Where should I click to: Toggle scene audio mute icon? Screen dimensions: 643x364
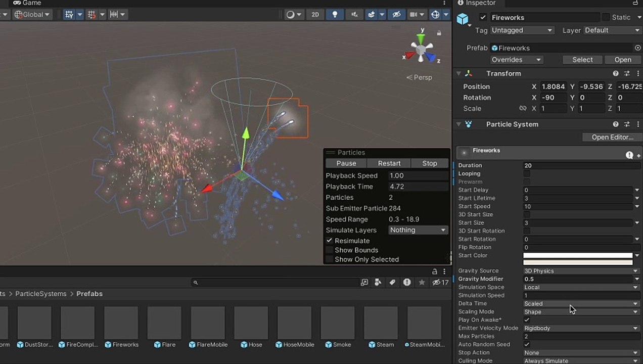[354, 15]
